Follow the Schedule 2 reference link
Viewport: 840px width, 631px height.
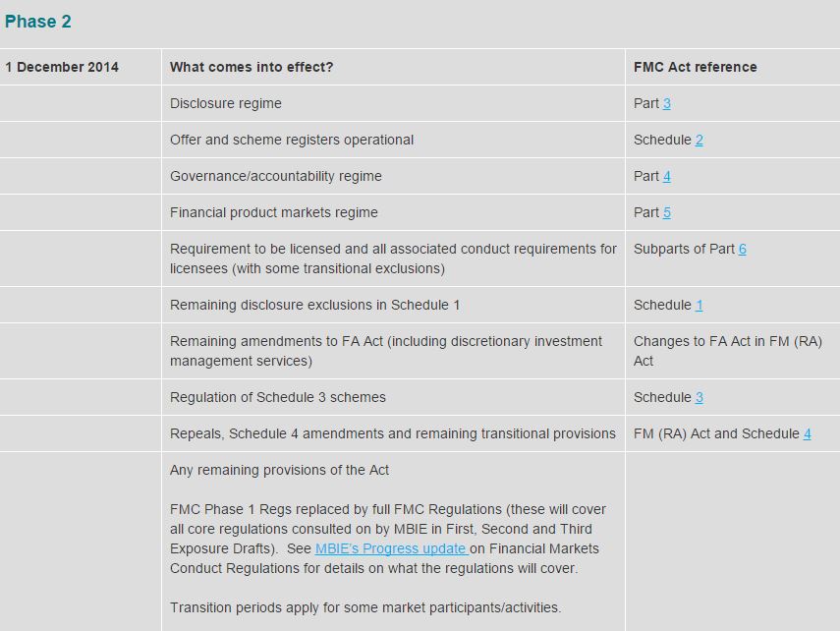coord(699,141)
